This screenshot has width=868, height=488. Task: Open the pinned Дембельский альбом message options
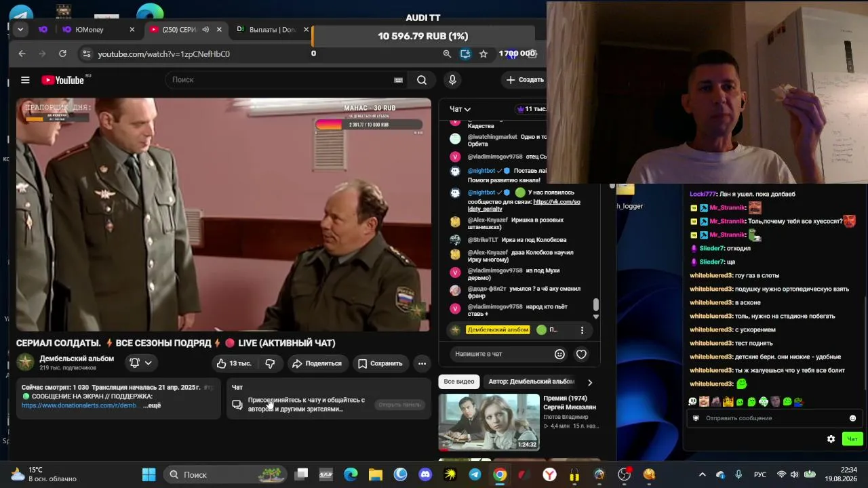pos(582,330)
